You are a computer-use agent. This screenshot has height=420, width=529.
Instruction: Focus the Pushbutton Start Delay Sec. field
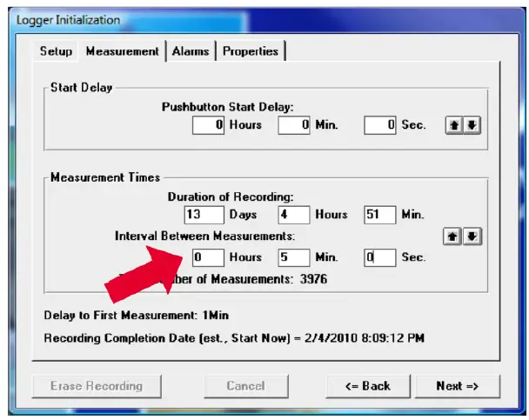(x=380, y=125)
